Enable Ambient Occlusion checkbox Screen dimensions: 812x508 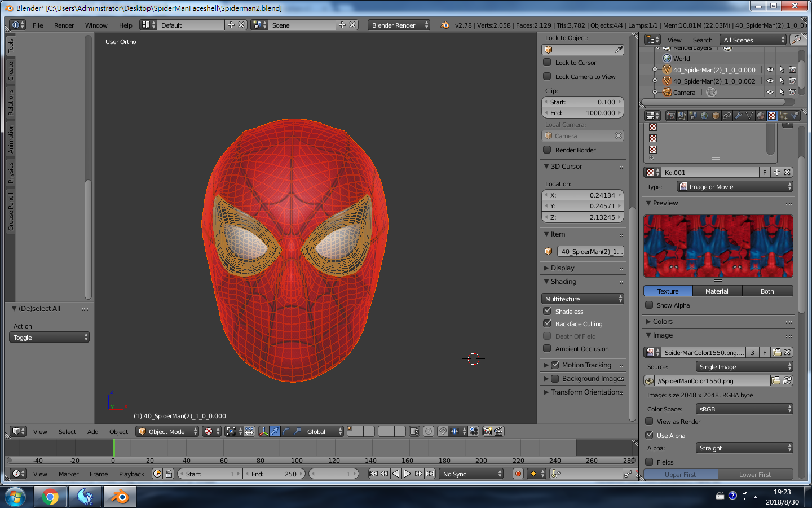click(x=547, y=348)
